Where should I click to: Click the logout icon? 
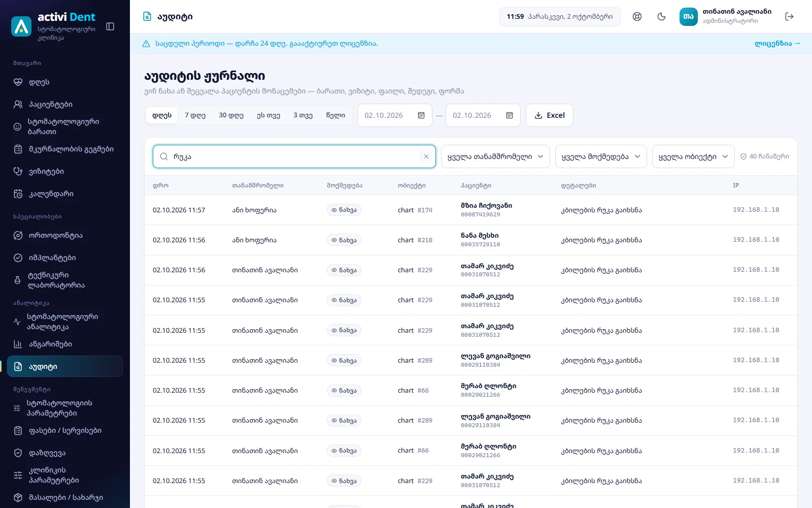[789, 17]
